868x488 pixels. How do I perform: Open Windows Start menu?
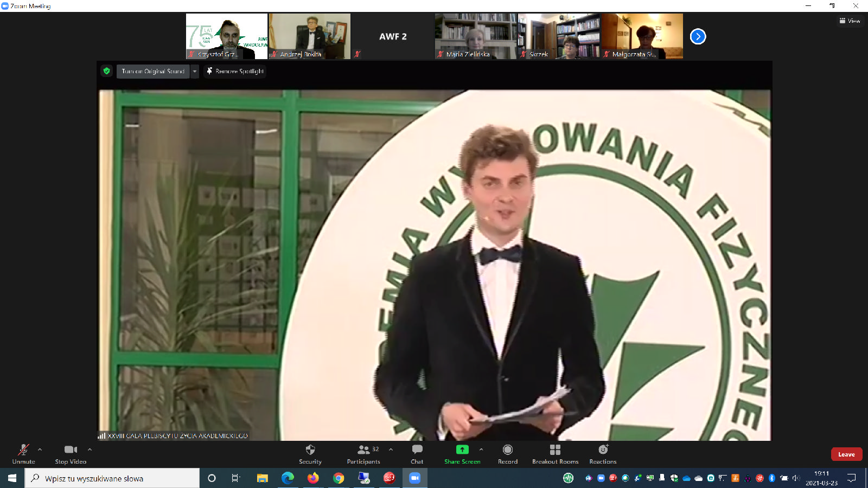click(x=12, y=478)
